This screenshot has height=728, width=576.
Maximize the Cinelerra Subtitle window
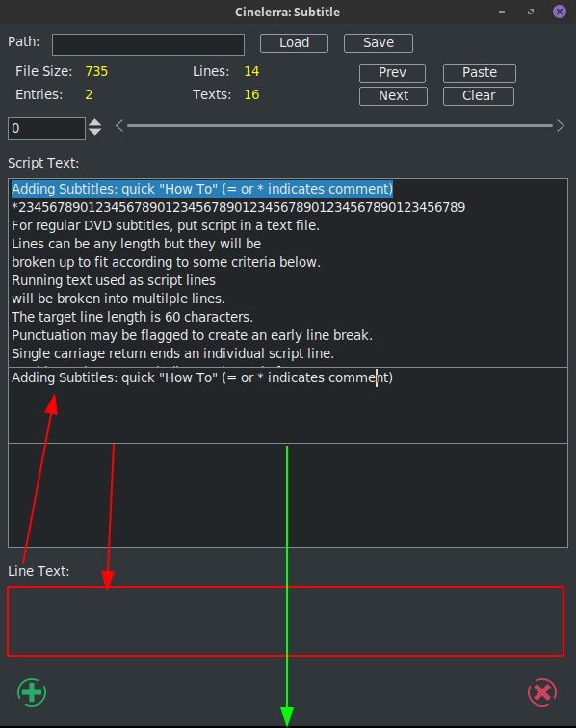coord(531,12)
